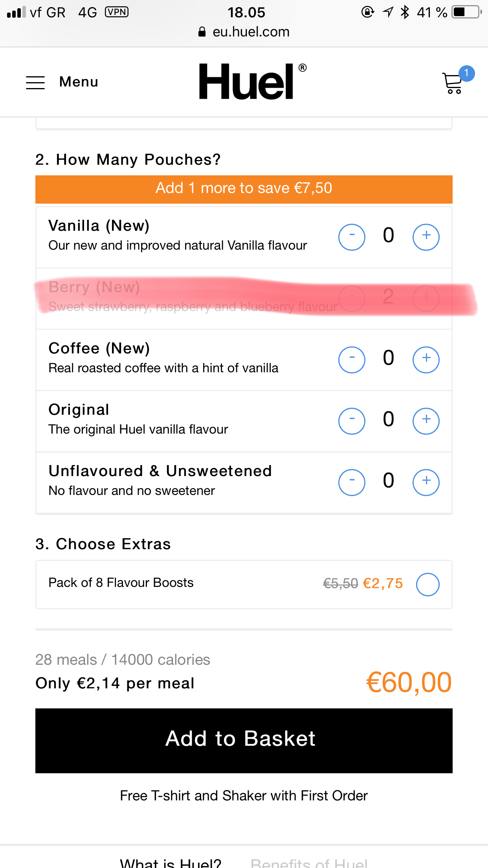
Task: Increase Vanilla (New) pouch quantity
Action: click(426, 237)
